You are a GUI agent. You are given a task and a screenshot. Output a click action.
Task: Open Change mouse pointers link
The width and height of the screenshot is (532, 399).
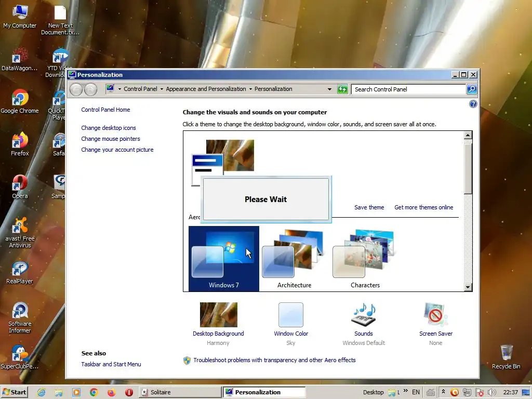(111, 139)
